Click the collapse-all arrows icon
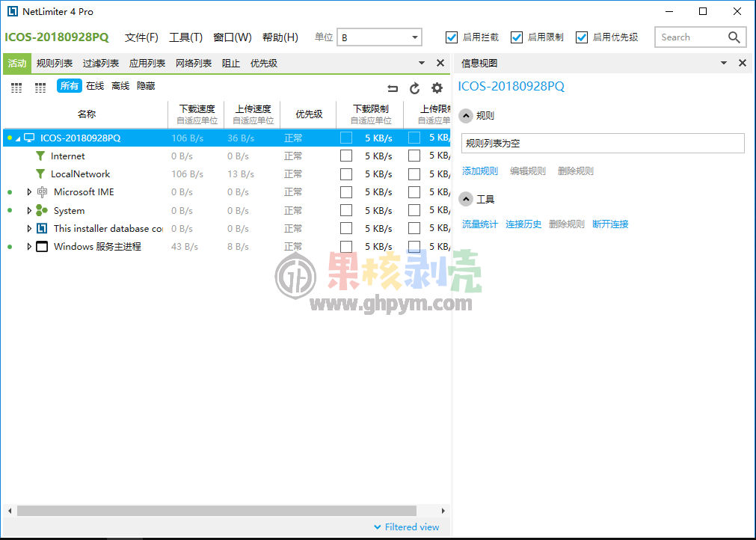 393,88
